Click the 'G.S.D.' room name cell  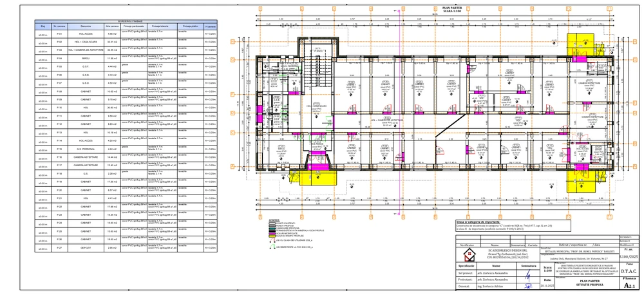tap(86, 83)
